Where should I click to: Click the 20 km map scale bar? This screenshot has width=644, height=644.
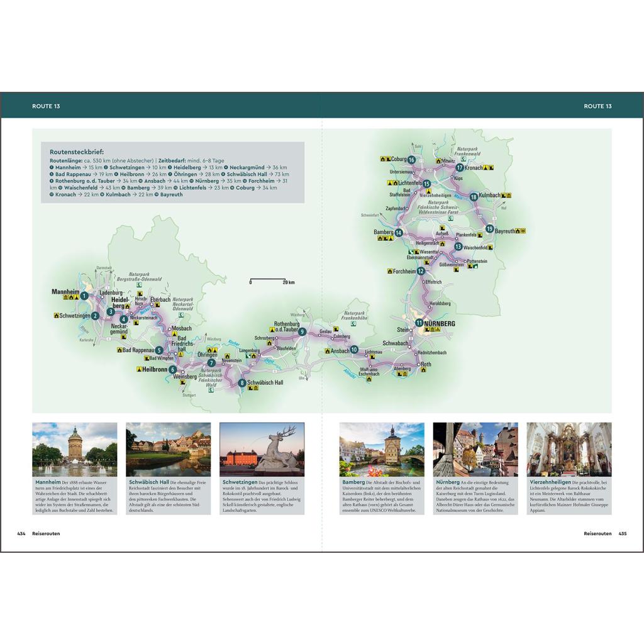click(x=267, y=279)
